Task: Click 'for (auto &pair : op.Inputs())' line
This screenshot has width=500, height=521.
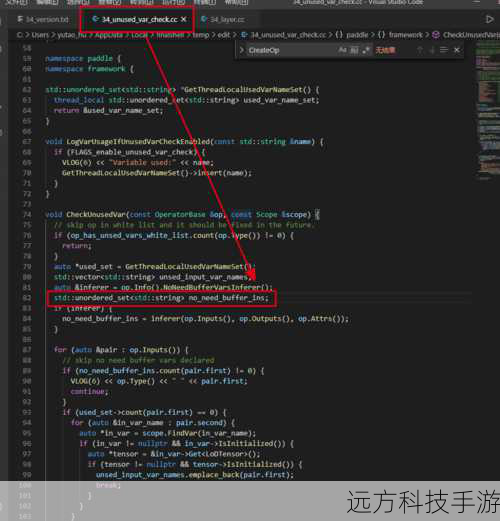Action: pyautogui.click(x=121, y=350)
